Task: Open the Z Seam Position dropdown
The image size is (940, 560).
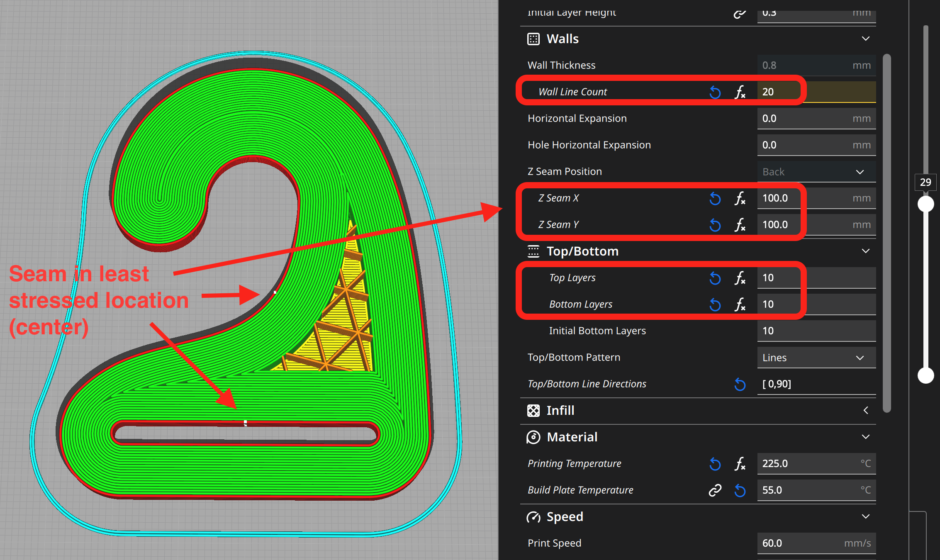Action: (x=816, y=172)
